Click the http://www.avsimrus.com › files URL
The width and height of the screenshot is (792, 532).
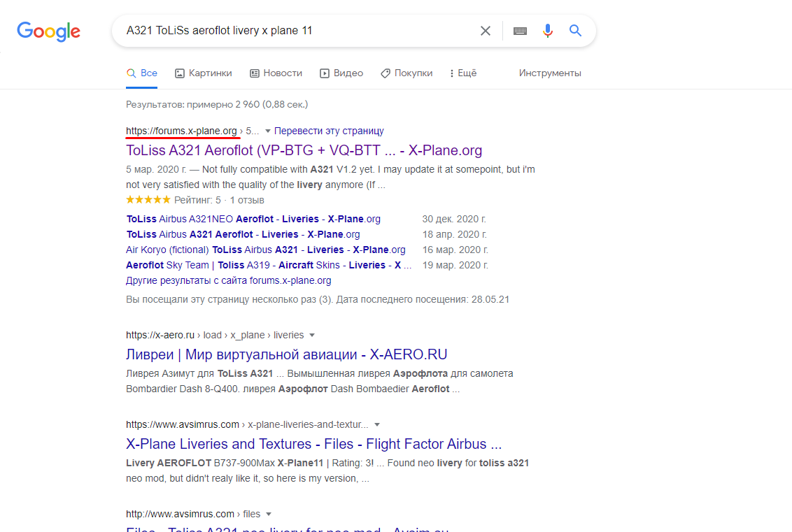click(x=193, y=514)
